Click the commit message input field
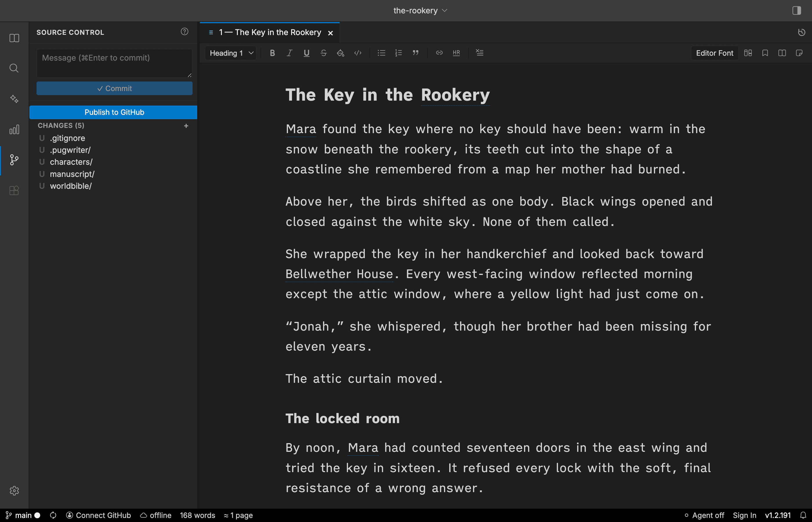The width and height of the screenshot is (812, 522). (x=115, y=64)
